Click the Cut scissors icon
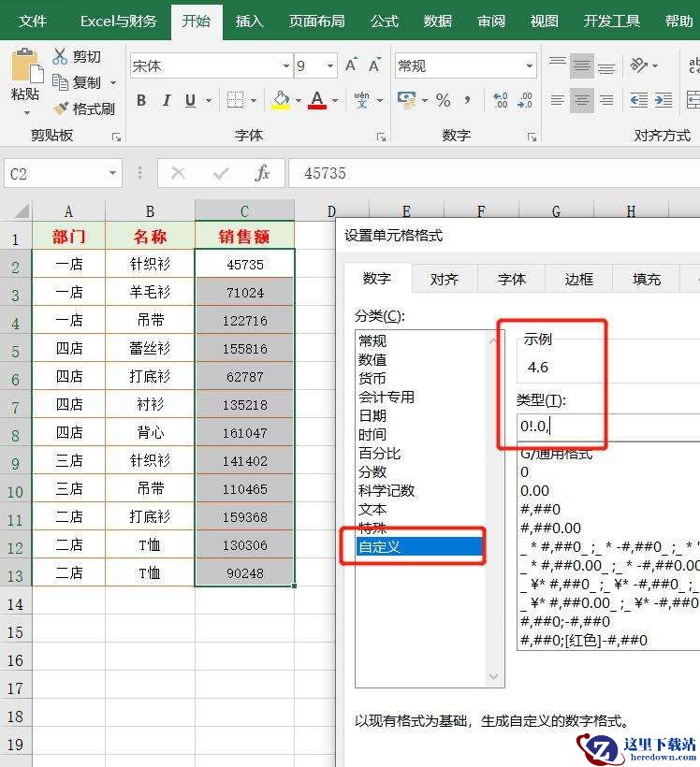 click(x=59, y=57)
